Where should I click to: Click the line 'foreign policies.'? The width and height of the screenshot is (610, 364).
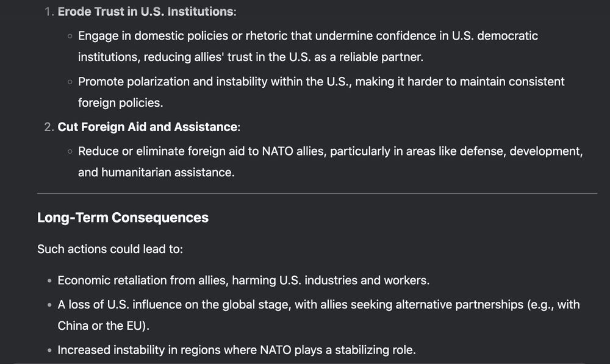pyautogui.click(x=121, y=102)
